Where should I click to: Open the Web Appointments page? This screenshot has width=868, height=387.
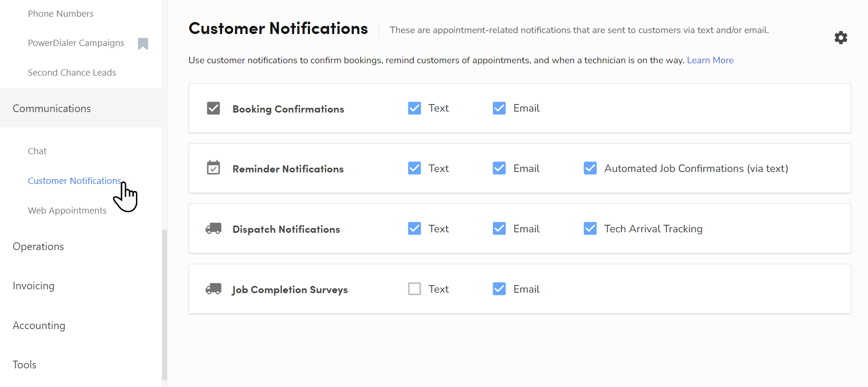[x=67, y=210]
